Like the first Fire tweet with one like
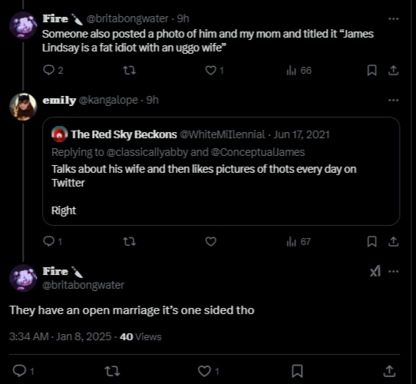The image size is (416, 384). pos(214,70)
